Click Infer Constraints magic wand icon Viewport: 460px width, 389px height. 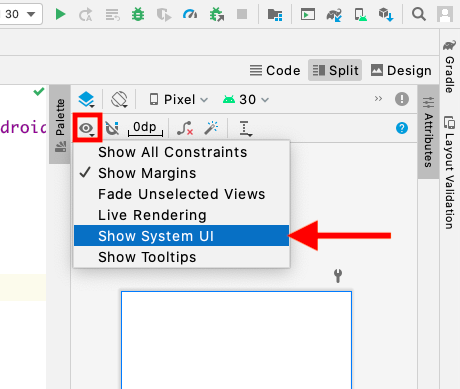click(x=211, y=128)
